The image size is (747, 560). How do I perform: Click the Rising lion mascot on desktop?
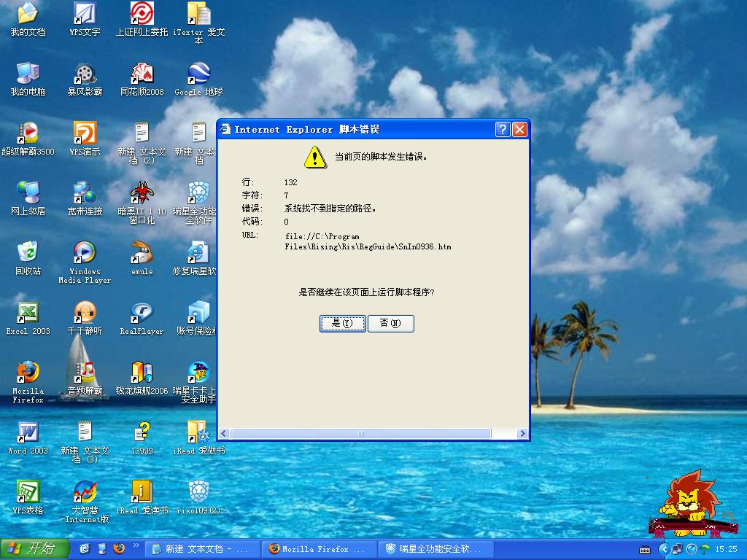tap(692, 503)
